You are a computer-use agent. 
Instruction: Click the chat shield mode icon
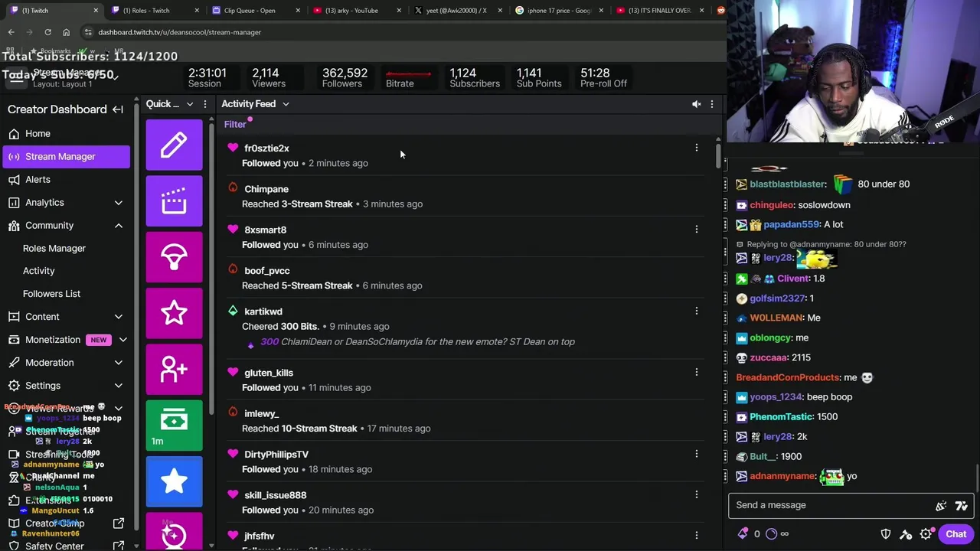tap(886, 534)
